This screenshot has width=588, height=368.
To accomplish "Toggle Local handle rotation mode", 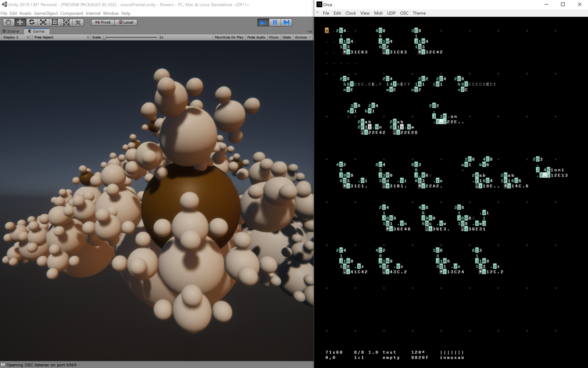I will pyautogui.click(x=126, y=22).
